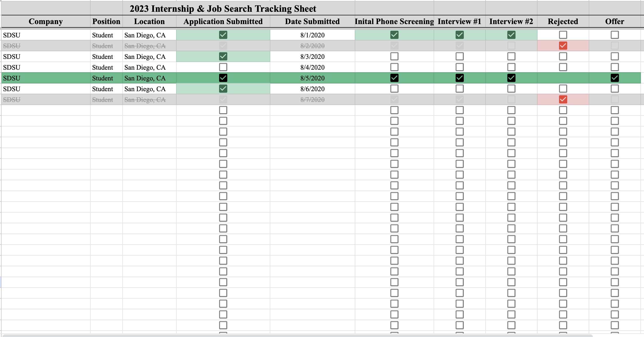Select the 8/3/2020 date cell
The width and height of the screenshot is (644, 337).
pyautogui.click(x=312, y=57)
